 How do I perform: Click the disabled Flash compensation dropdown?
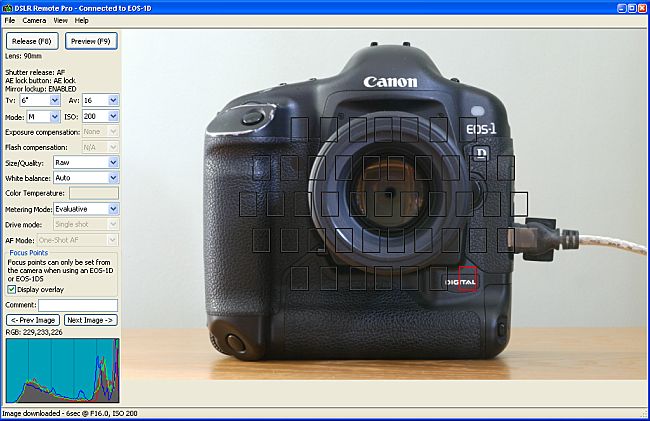(x=100, y=147)
